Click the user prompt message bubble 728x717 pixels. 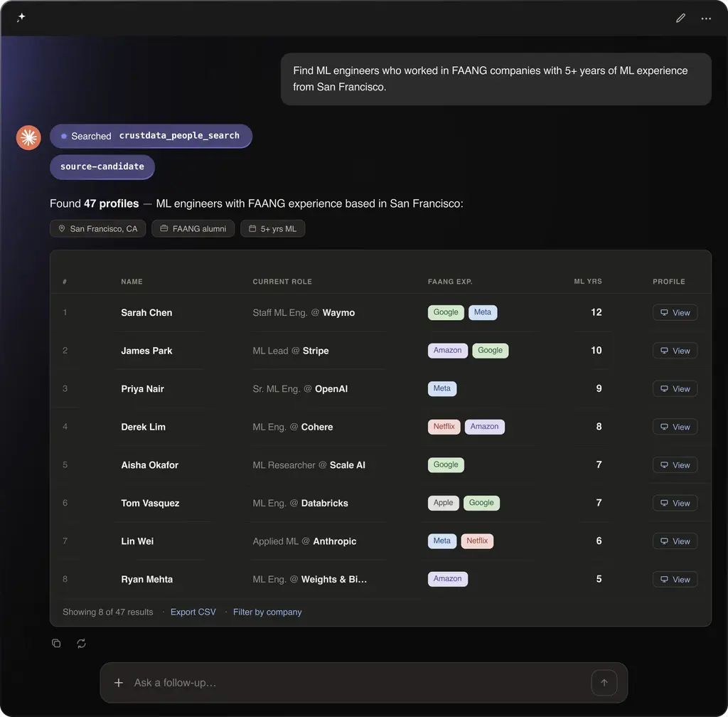click(496, 79)
